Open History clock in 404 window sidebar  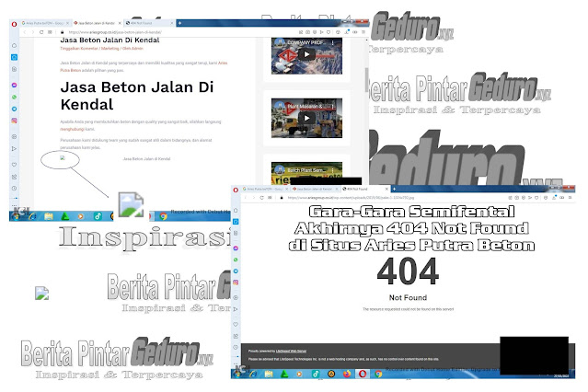(x=236, y=347)
